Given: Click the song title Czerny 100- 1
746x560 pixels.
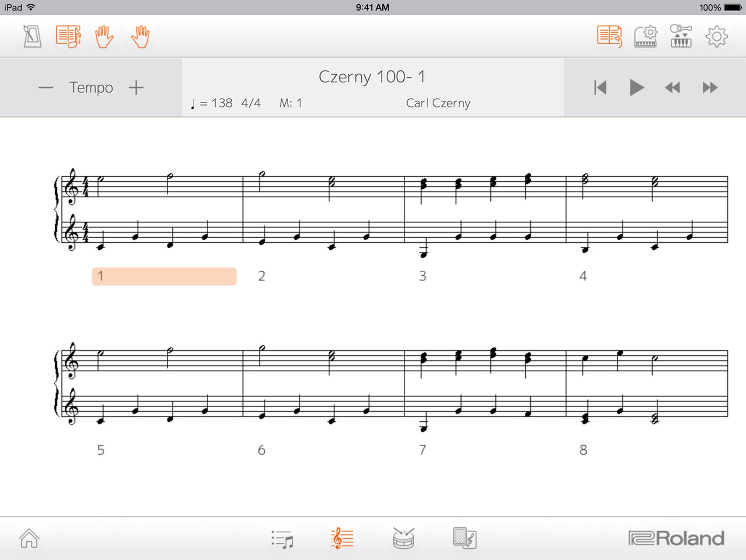Looking at the screenshot, I should (x=372, y=77).
